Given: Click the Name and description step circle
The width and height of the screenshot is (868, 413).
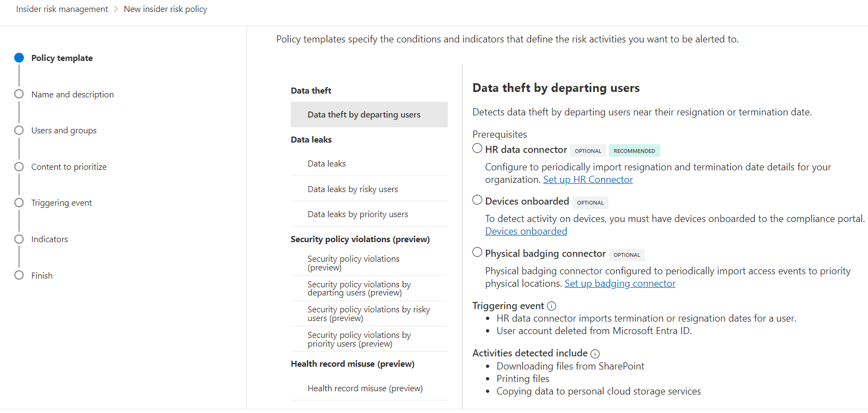Looking at the screenshot, I should (19, 94).
